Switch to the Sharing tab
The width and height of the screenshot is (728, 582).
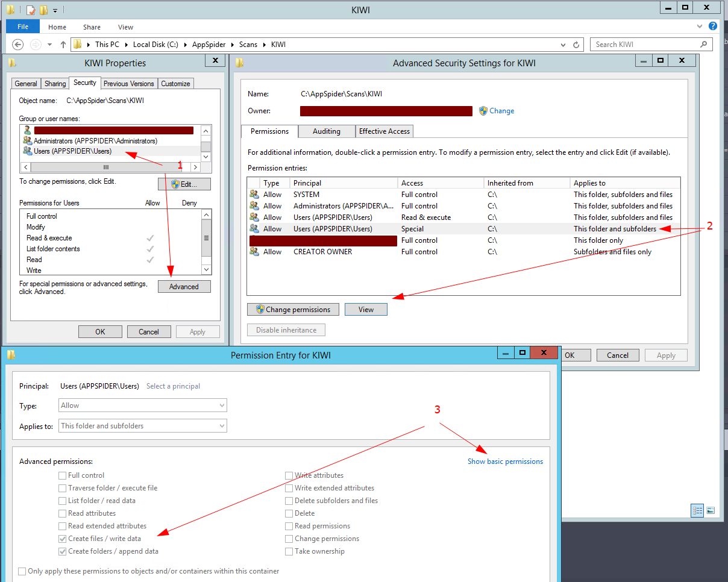pyautogui.click(x=55, y=84)
